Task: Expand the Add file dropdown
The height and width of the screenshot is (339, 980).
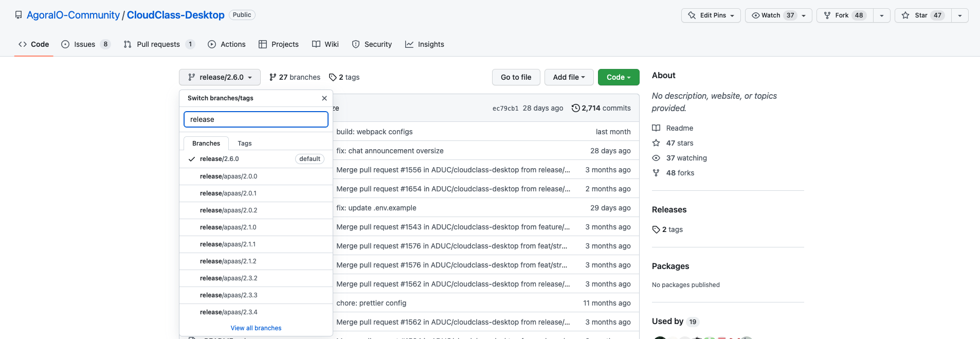Action: coord(569,77)
